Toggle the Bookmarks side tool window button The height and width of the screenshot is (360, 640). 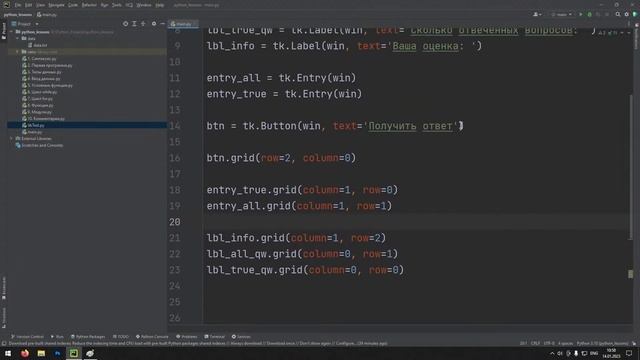tap(4, 288)
